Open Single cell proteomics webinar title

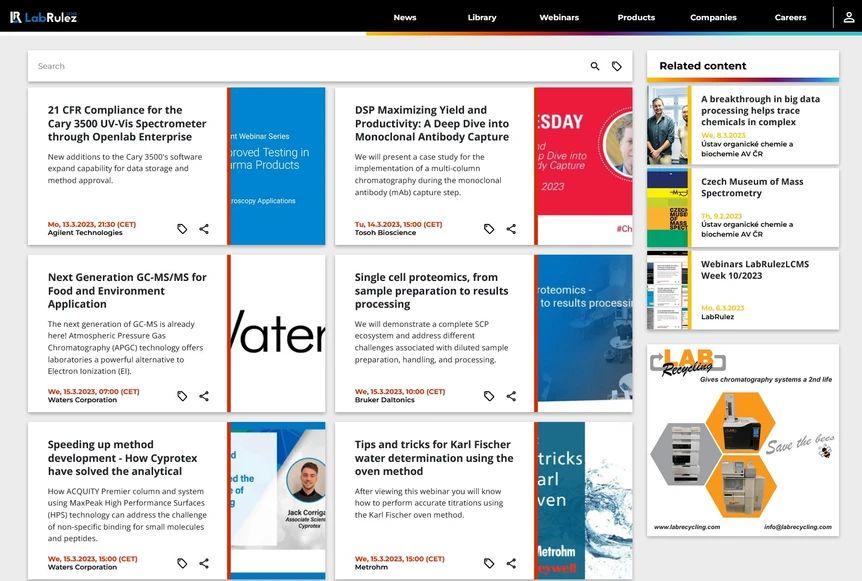431,291
